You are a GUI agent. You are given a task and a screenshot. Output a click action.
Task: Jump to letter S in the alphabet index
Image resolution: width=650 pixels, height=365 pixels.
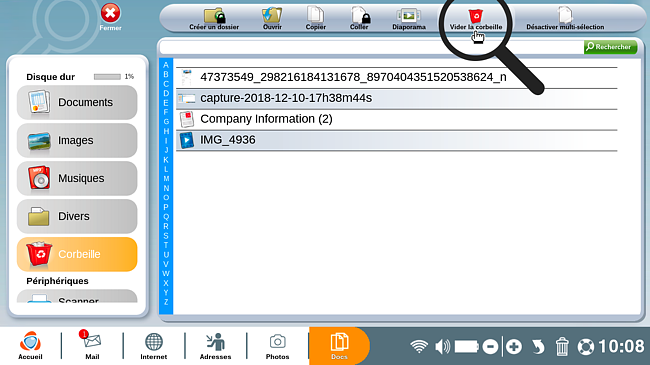coord(166,236)
